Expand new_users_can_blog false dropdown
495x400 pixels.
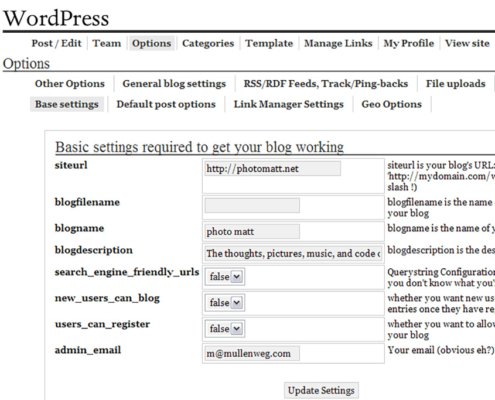[225, 303]
